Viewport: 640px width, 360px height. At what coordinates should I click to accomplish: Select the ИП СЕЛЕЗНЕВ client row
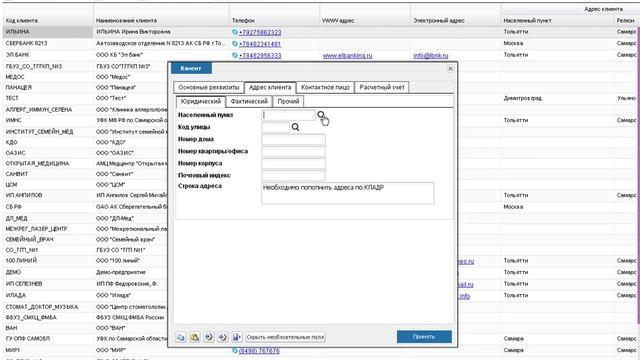(24, 283)
